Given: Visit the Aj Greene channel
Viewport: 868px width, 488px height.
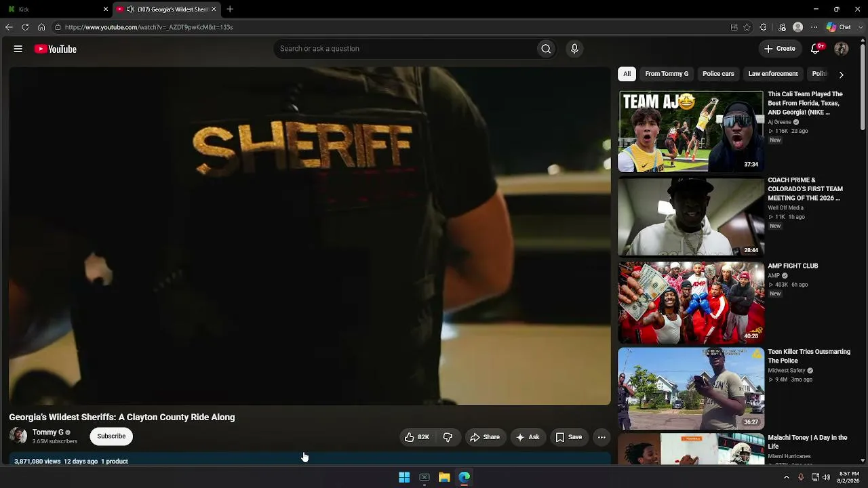Looking at the screenshot, I should coord(779,122).
